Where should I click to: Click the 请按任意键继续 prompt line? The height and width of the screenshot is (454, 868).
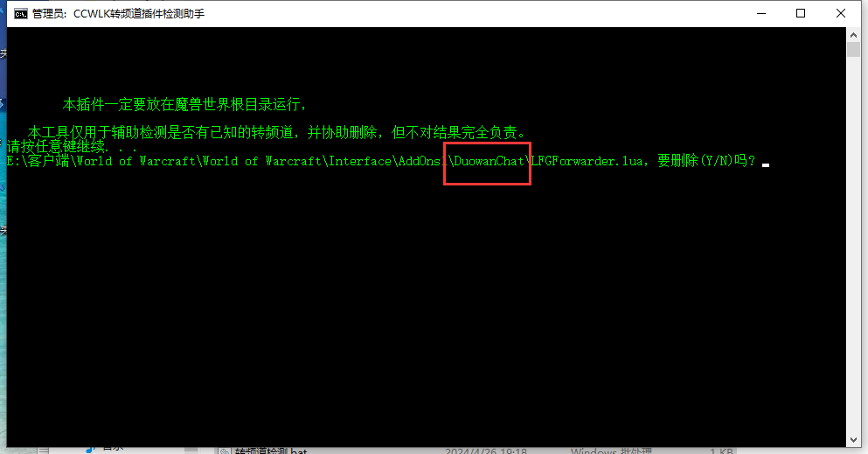72,147
